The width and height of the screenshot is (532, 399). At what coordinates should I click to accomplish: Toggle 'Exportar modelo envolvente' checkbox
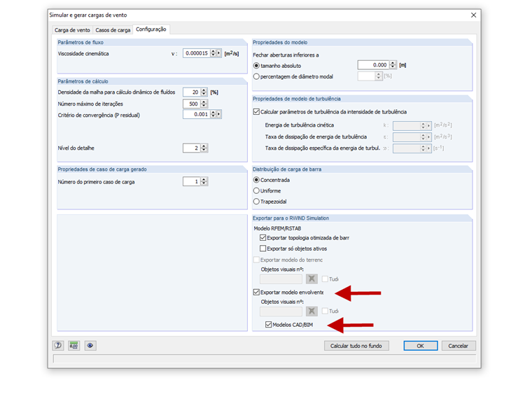coord(256,292)
